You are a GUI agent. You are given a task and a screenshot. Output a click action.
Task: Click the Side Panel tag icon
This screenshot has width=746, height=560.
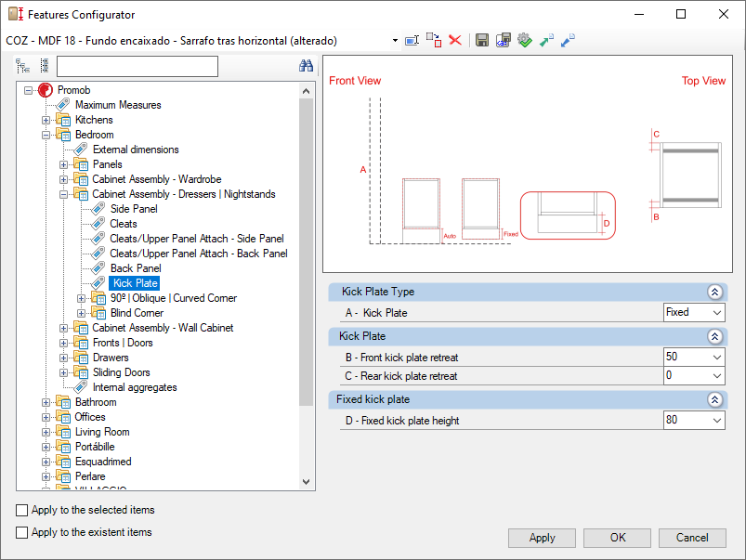point(98,209)
